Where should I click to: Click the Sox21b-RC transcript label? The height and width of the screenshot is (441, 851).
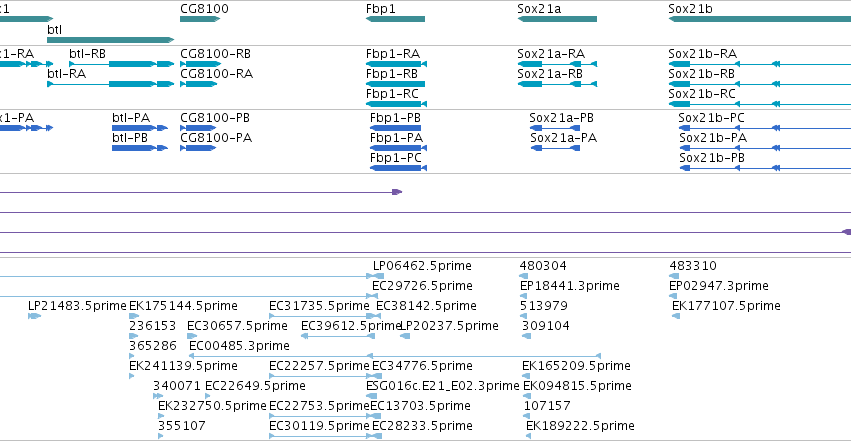pos(702,93)
